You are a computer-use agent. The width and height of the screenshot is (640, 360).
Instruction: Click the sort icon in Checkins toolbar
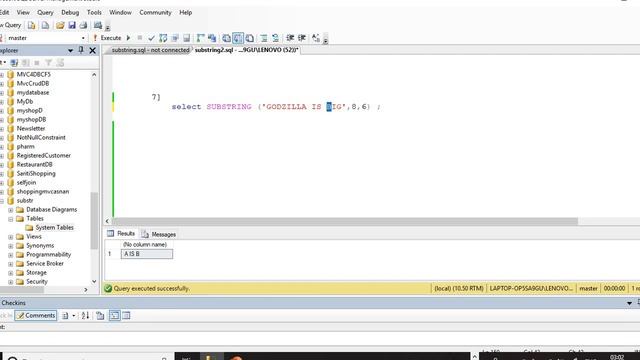coord(85,316)
